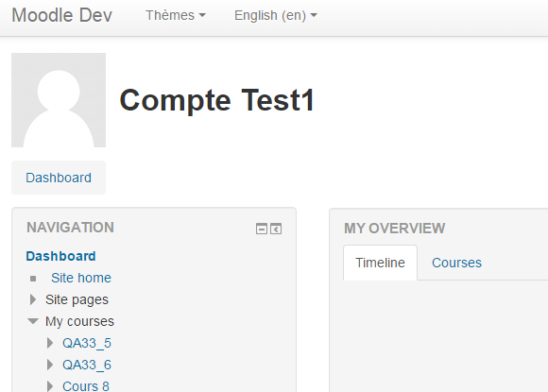
Task: Click the user profile avatar picture
Action: coord(59,100)
